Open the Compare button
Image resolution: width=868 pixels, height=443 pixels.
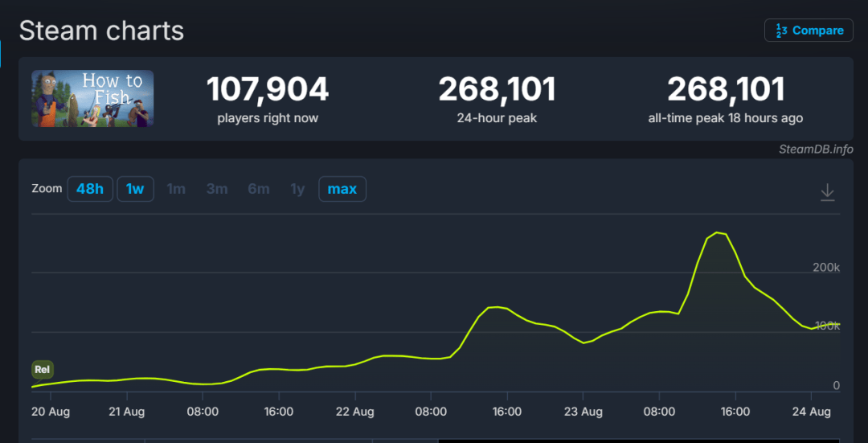tap(809, 31)
